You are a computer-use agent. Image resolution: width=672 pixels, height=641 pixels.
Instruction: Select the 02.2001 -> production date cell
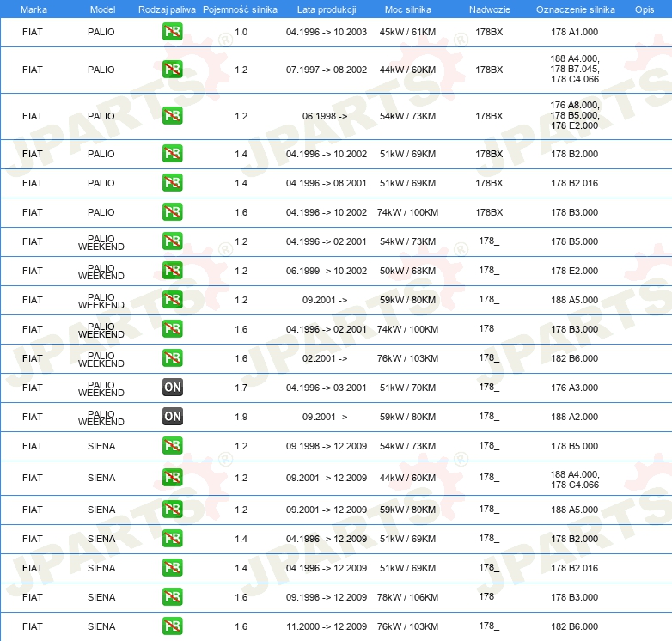[x=325, y=358]
